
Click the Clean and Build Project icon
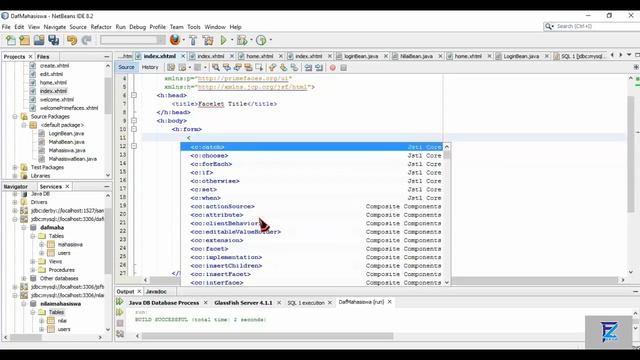(x=208, y=40)
